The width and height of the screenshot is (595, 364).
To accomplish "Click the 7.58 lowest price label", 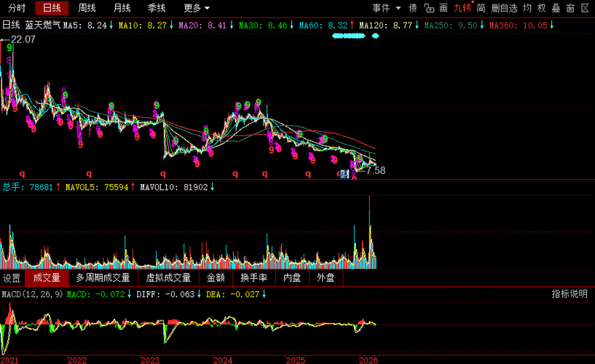I will click(376, 170).
